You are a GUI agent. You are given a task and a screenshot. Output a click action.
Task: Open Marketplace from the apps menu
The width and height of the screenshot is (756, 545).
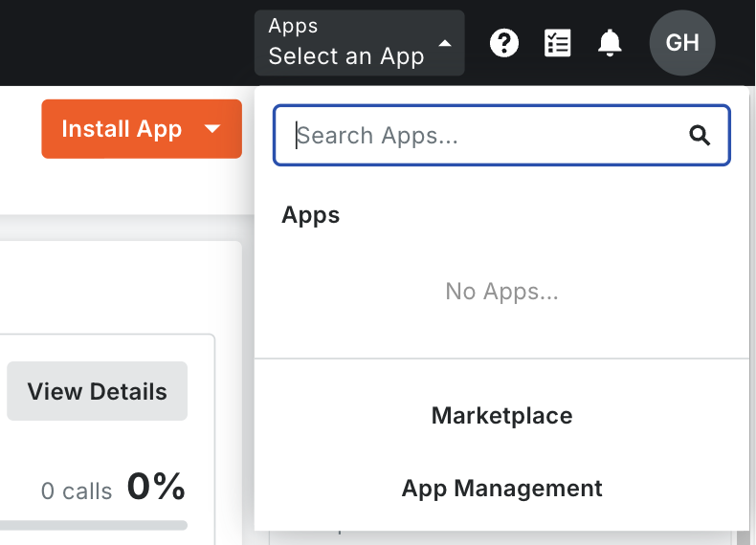pyautogui.click(x=501, y=415)
